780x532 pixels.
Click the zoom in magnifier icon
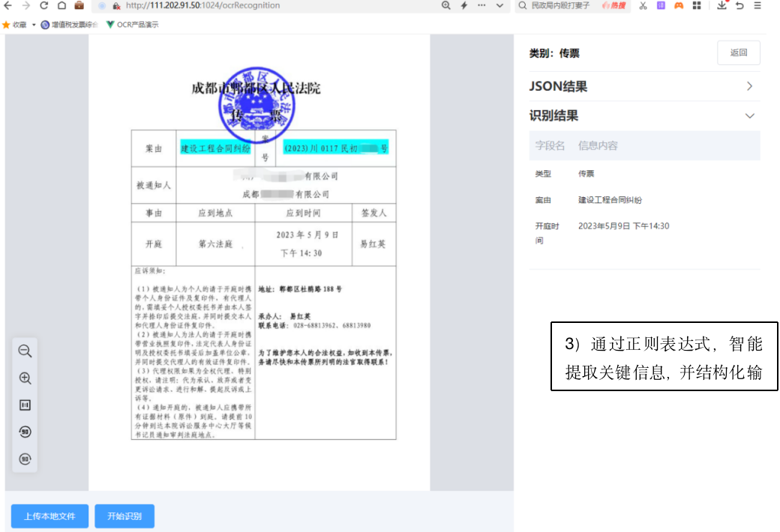pos(25,378)
